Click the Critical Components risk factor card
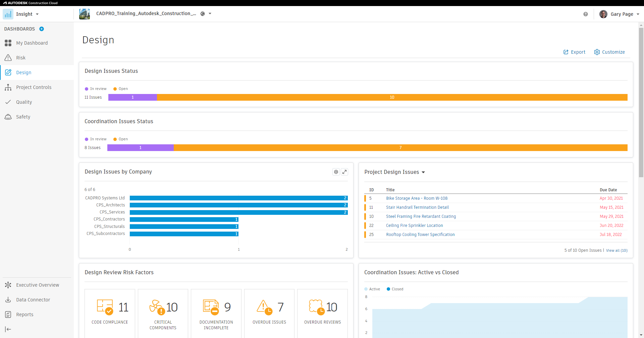 [163, 313]
